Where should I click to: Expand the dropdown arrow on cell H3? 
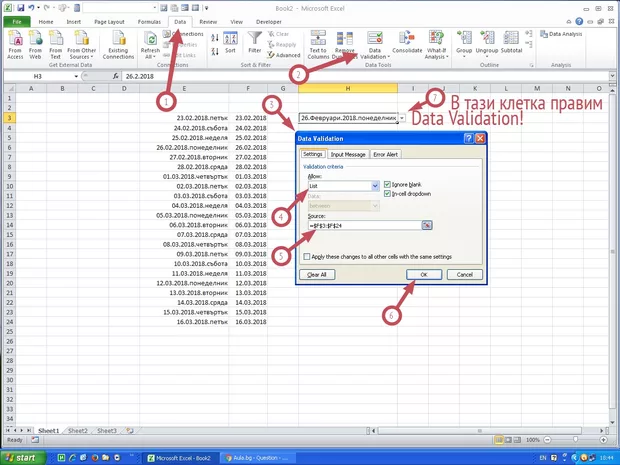pos(402,118)
